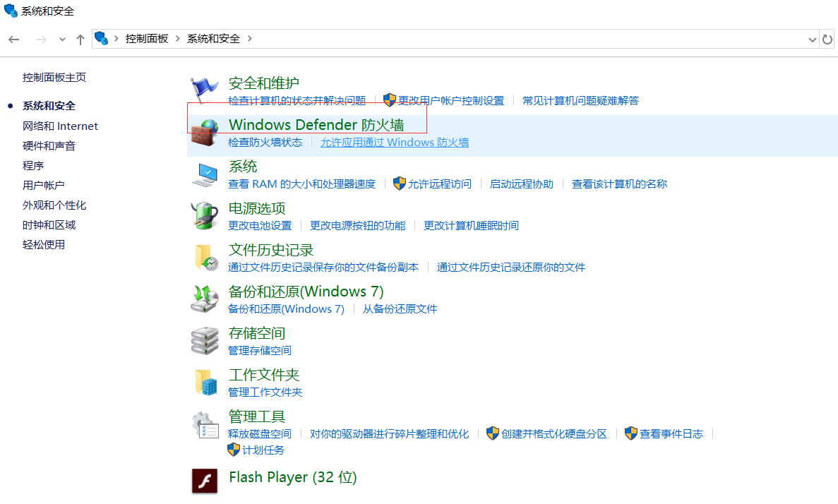Click the shield icon before 查看事件日志

coord(631,433)
